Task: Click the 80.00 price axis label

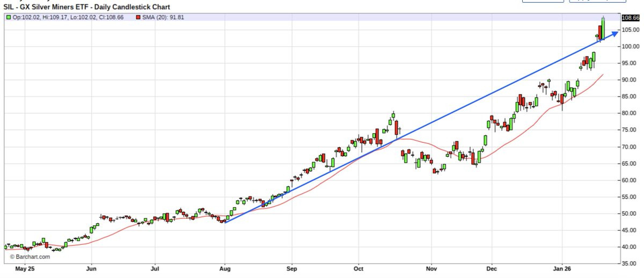Action: [x=628, y=113]
